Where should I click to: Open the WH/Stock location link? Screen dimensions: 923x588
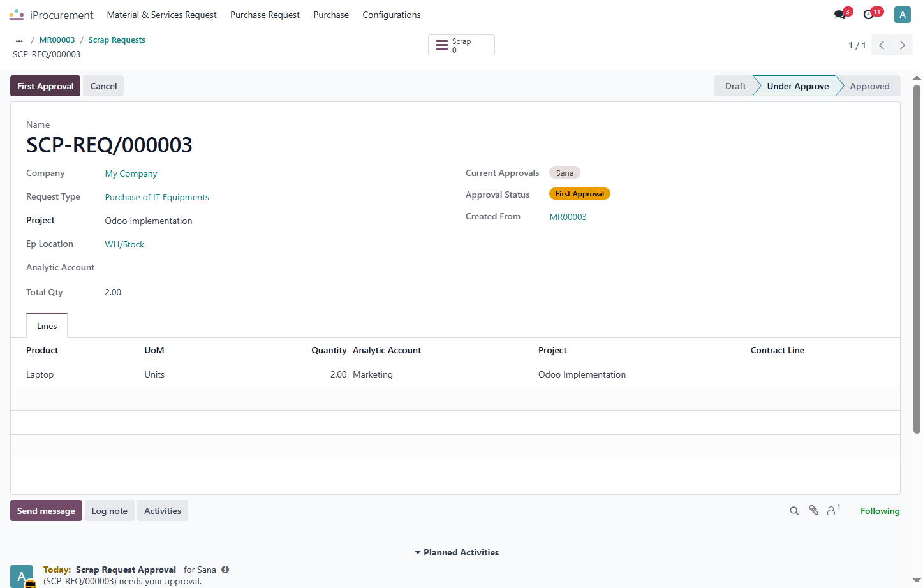click(125, 244)
